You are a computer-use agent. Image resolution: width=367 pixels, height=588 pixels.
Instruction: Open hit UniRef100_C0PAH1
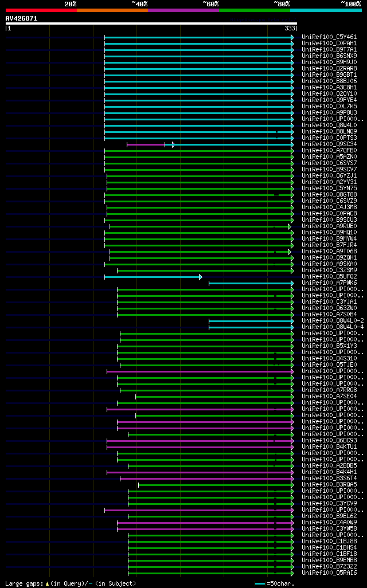pyautogui.click(x=329, y=44)
